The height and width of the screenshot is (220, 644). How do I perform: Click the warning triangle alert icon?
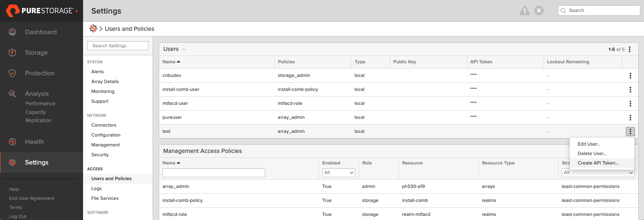(x=525, y=11)
